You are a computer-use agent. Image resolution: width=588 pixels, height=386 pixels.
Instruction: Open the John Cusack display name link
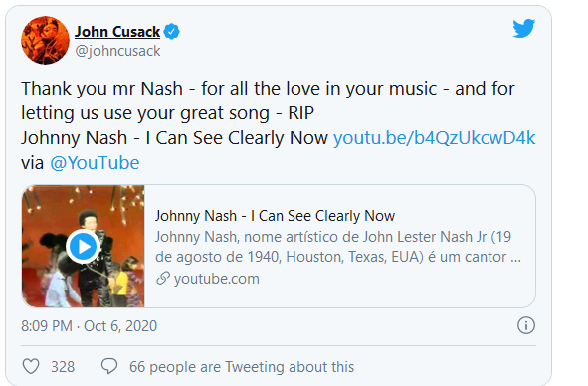[x=117, y=32]
